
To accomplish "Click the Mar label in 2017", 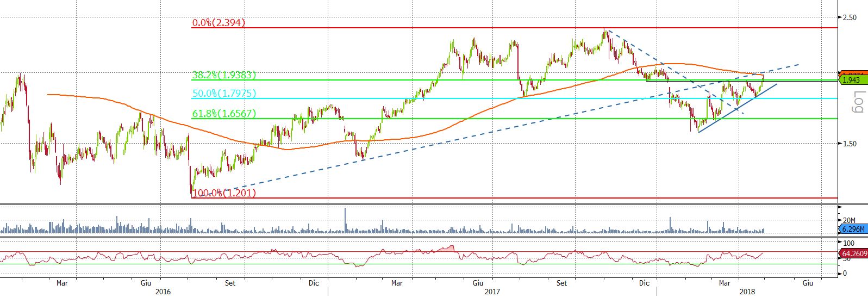I will 397,283.
